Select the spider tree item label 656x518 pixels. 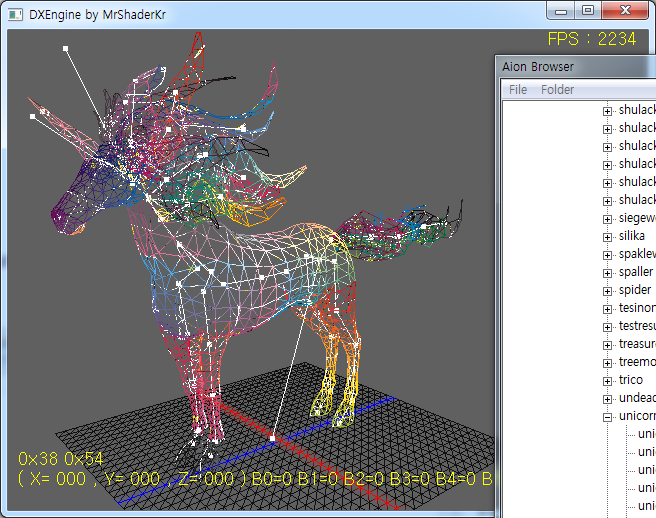coord(635,290)
